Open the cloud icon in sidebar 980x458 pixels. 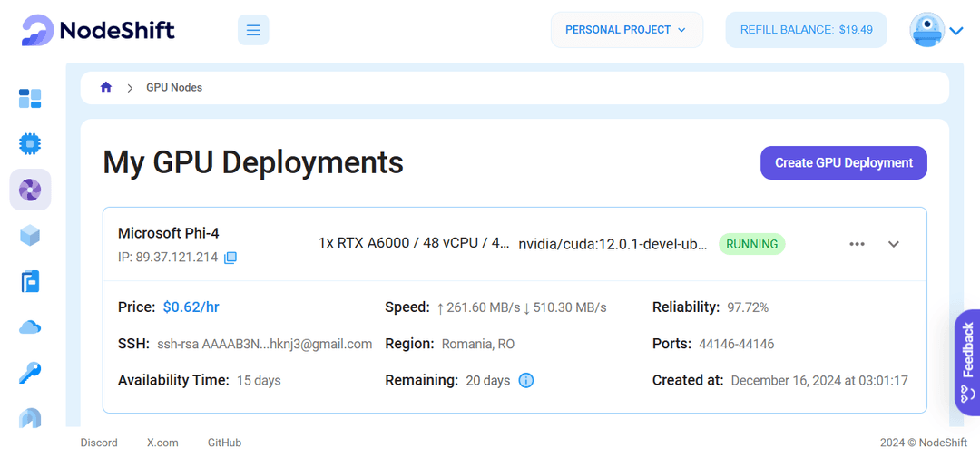tap(30, 326)
